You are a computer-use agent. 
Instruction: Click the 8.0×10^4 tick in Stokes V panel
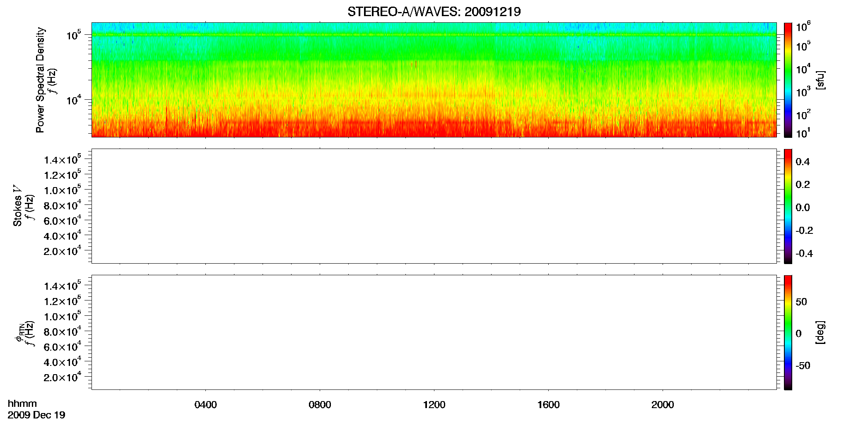(x=63, y=205)
